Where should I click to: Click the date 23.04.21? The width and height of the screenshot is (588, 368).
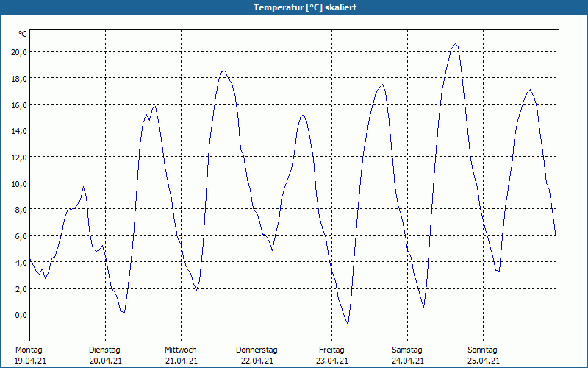[332, 361]
